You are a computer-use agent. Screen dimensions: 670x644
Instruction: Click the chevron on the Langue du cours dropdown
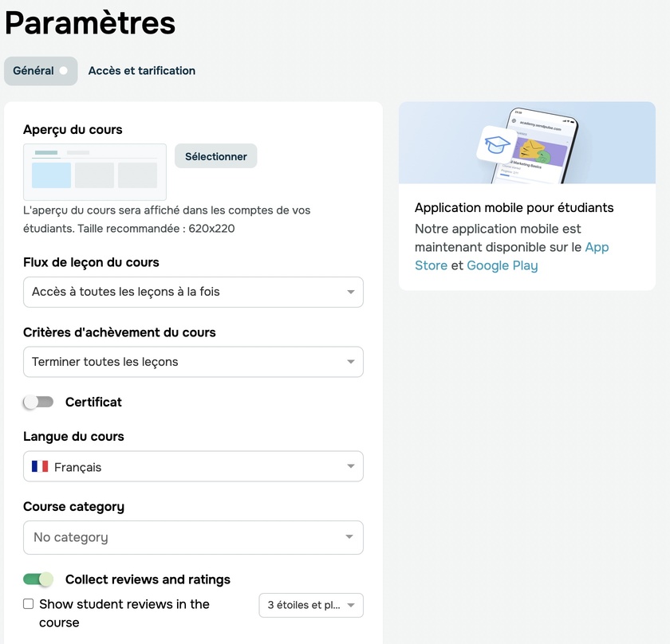pyautogui.click(x=351, y=466)
